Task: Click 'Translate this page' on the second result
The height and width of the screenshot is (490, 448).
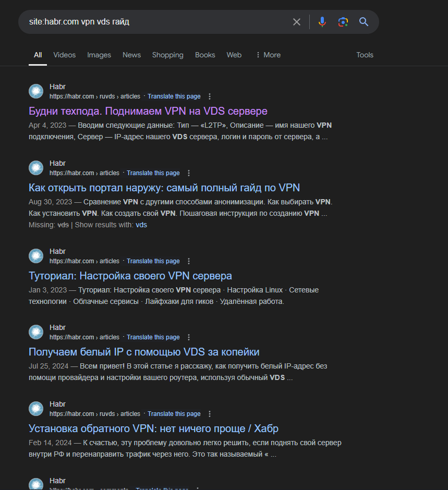Action: point(153,173)
